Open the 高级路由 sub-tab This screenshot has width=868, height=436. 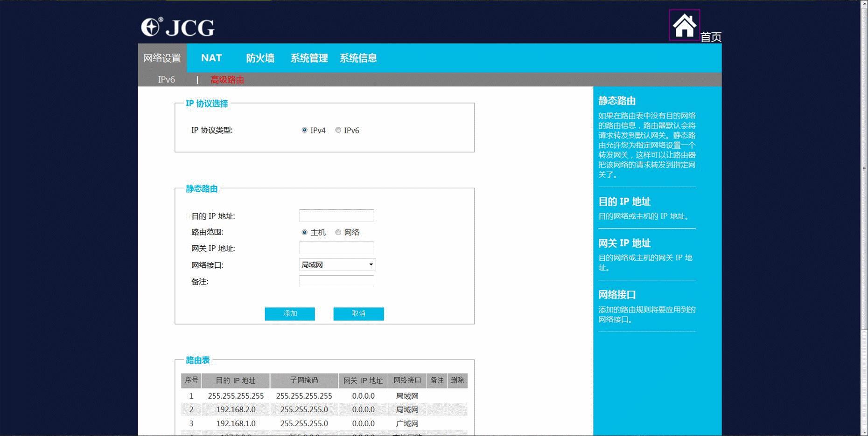[x=227, y=79]
